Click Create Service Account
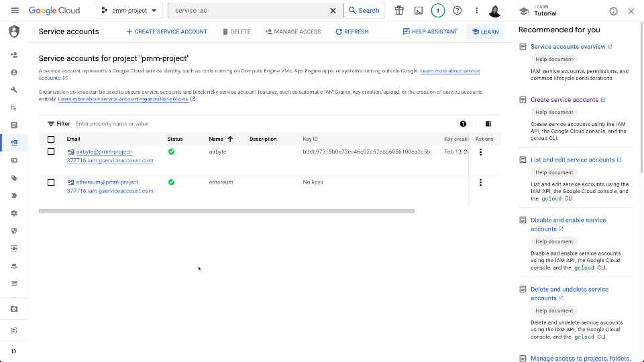 pos(167,32)
